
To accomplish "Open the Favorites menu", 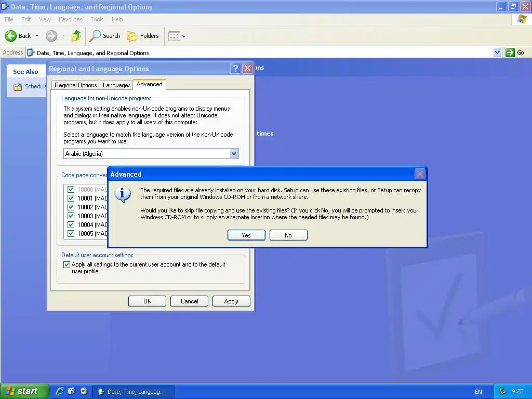I will (70, 19).
